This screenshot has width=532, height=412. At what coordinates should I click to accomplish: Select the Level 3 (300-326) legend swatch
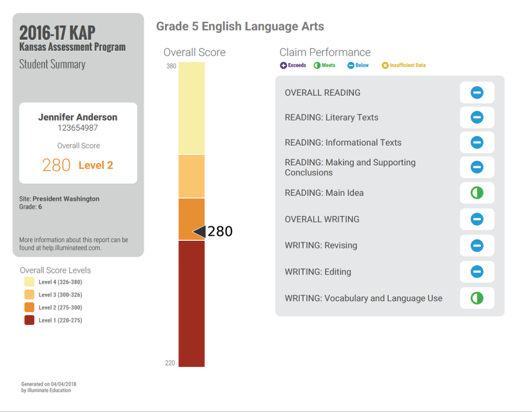29,295
